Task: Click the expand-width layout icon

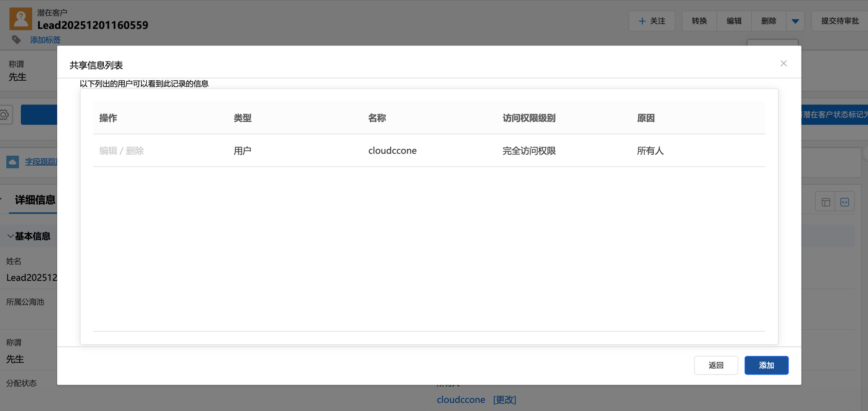Action: pyautogui.click(x=845, y=202)
